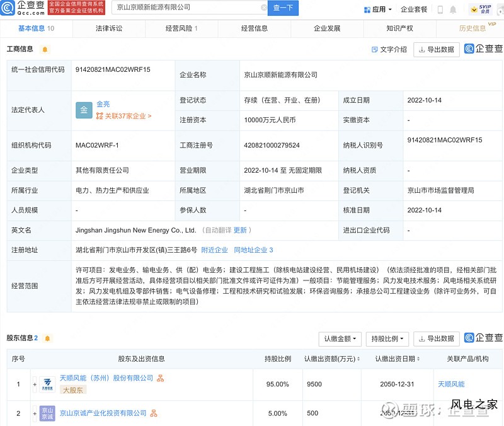Select 所属行业 value 电力、热力生产和供应业
504x426 pixels.
click(112, 190)
